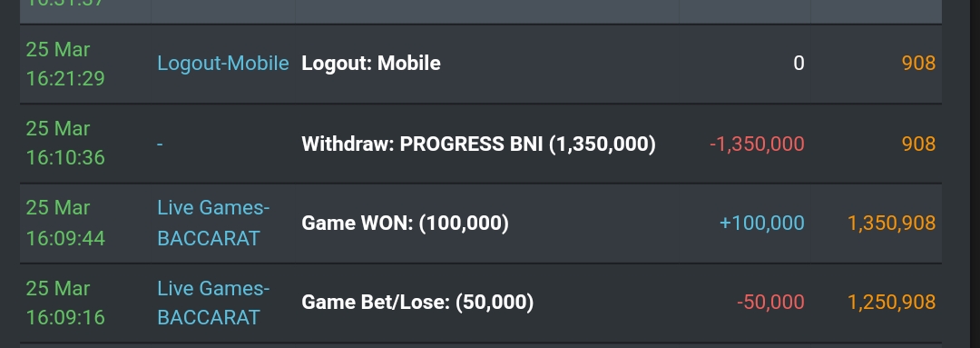Select Withdraw: PROGRESS BNI (1,350,000) entry
This screenshot has height=348, width=980.
click(x=479, y=144)
